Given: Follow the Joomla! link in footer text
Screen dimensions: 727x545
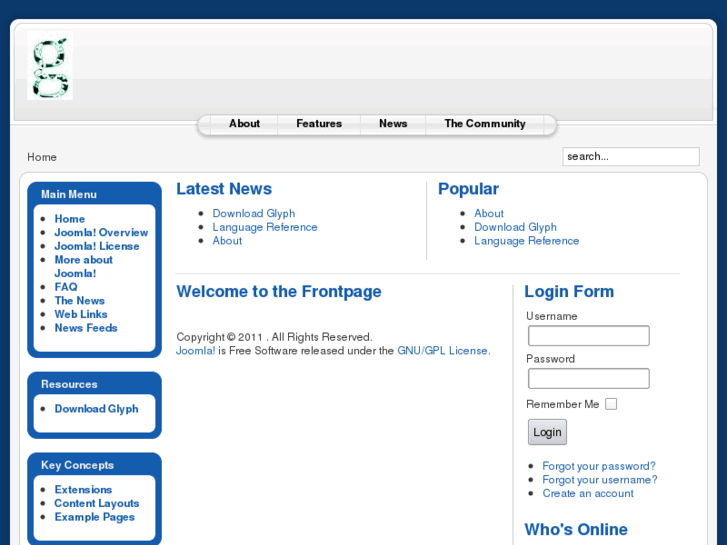Looking at the screenshot, I should click(195, 351).
